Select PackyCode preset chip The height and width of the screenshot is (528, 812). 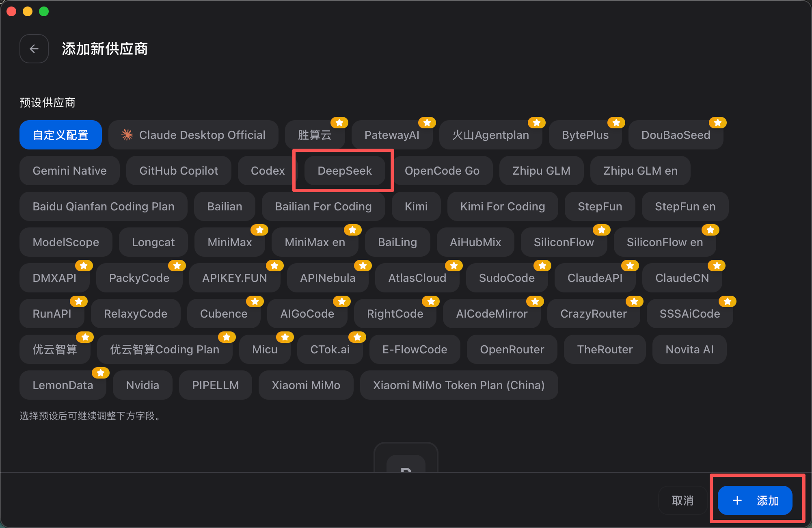[x=139, y=278]
